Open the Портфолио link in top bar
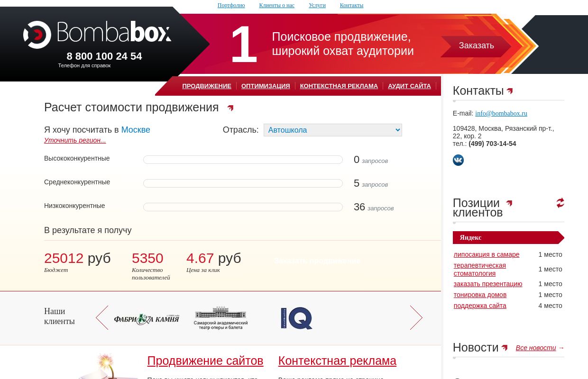The width and height of the screenshot is (588, 379). point(231,5)
